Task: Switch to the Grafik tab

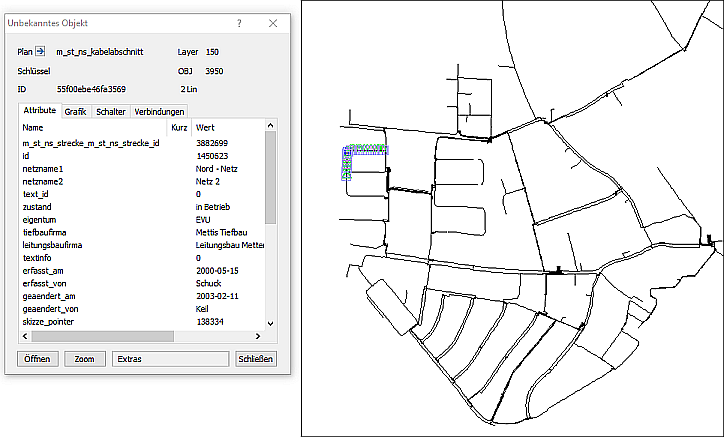Action: (x=76, y=112)
